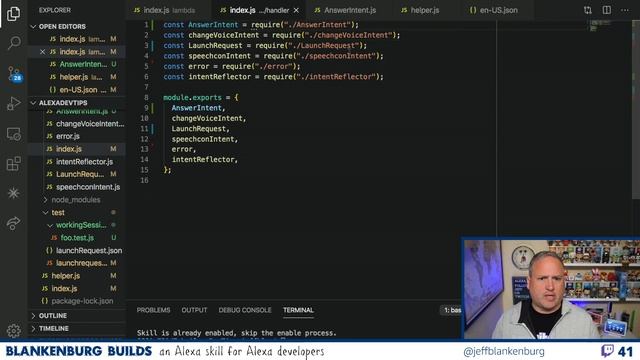The height and width of the screenshot is (360, 640).
Task: Open the terminal shell selector dropdown
Action: (x=451, y=310)
